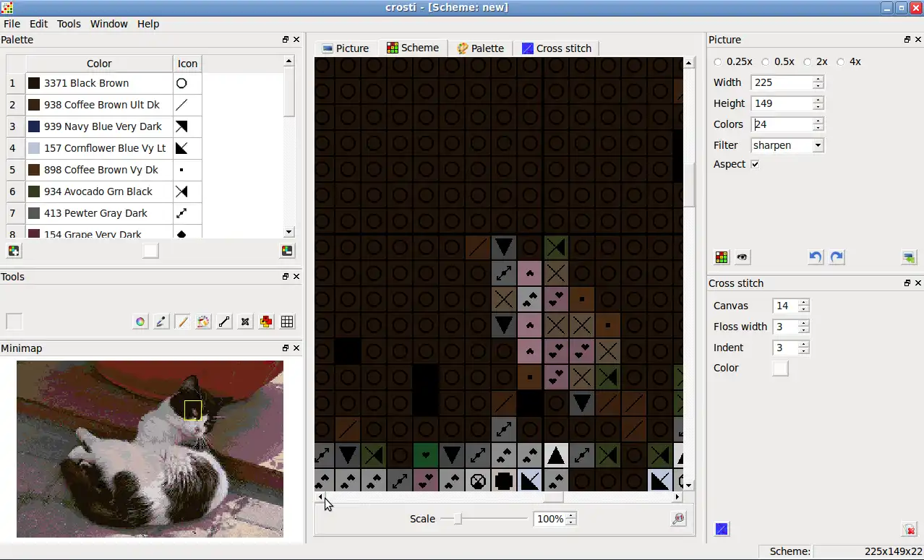The width and height of the screenshot is (924, 560).
Task: Click the magnifier button beside the scale field
Action: 677,518
